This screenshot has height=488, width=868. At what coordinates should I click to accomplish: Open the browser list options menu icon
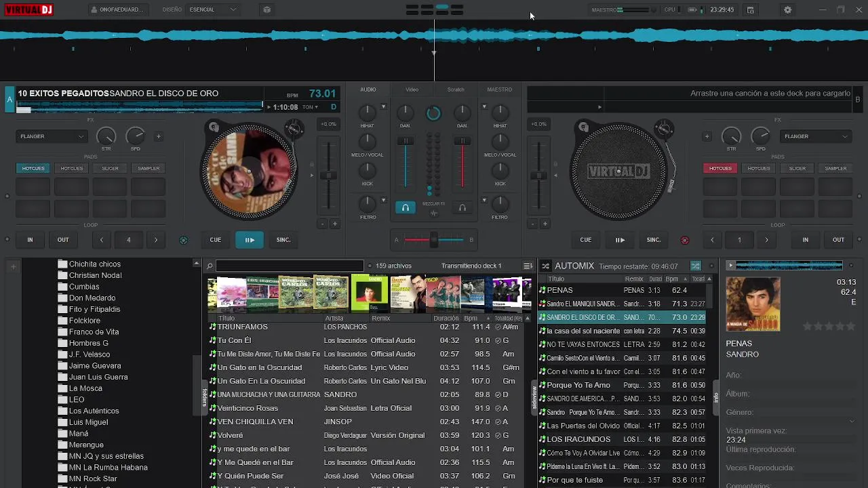tap(528, 266)
